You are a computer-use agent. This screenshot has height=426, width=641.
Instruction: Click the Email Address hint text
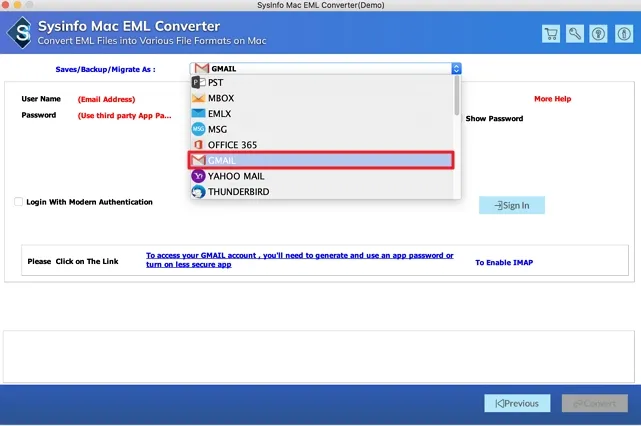[x=106, y=99]
